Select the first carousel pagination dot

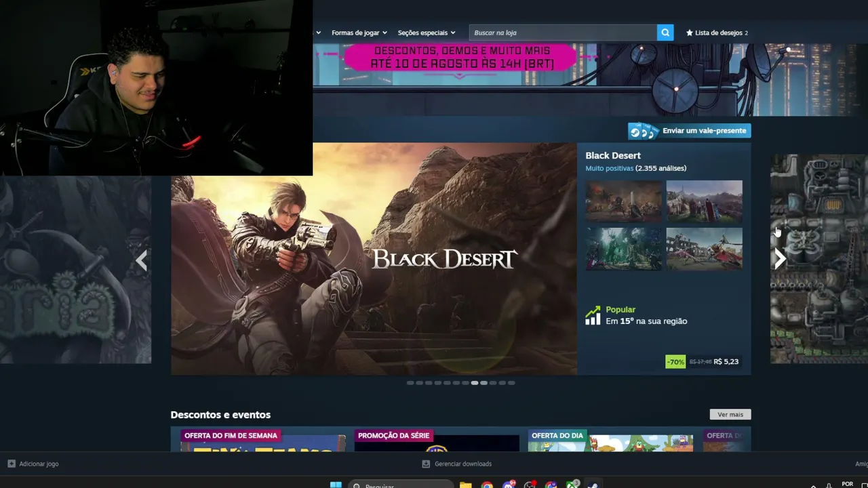(x=410, y=383)
